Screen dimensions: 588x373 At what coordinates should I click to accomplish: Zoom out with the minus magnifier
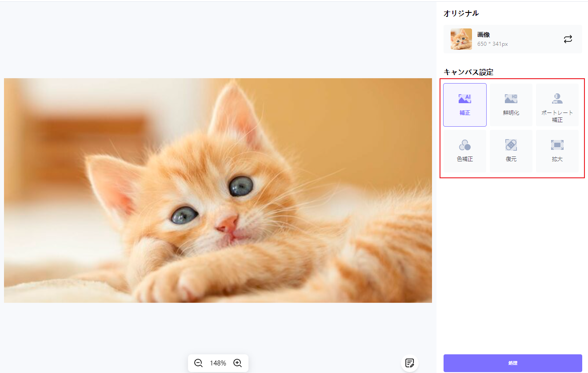coord(198,363)
